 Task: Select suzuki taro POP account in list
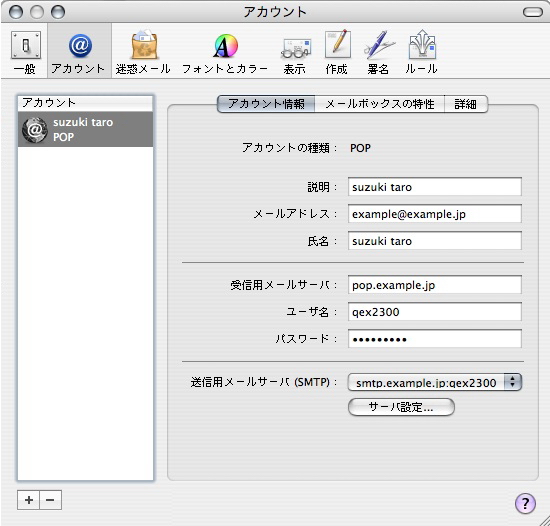click(85, 129)
